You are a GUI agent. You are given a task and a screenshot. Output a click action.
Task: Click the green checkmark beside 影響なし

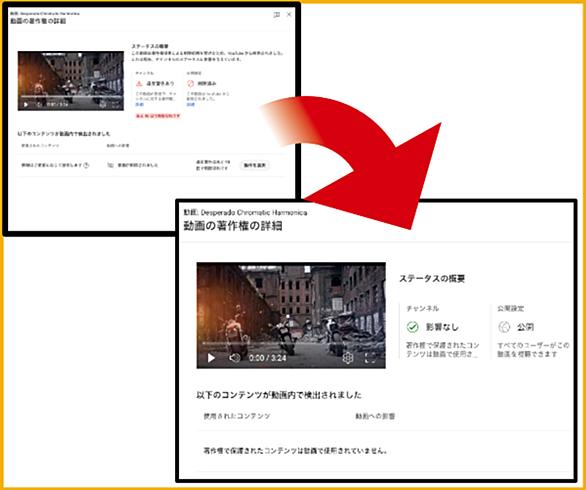[413, 327]
